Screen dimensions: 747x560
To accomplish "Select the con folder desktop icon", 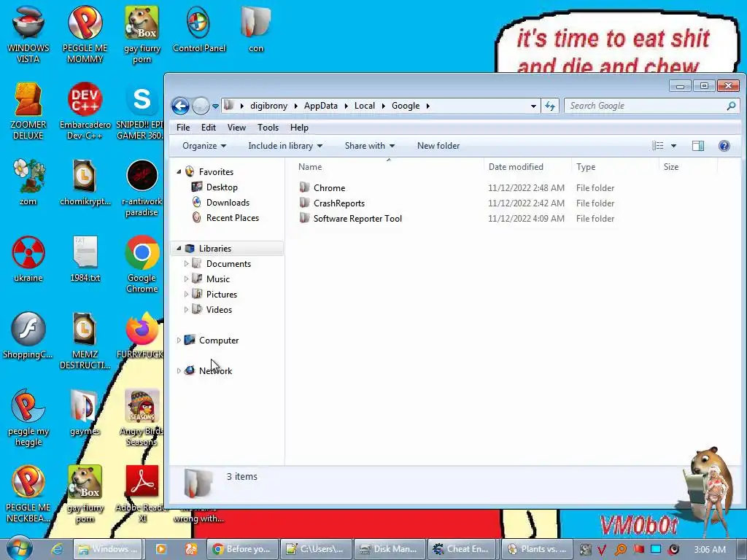I will point(256,29).
